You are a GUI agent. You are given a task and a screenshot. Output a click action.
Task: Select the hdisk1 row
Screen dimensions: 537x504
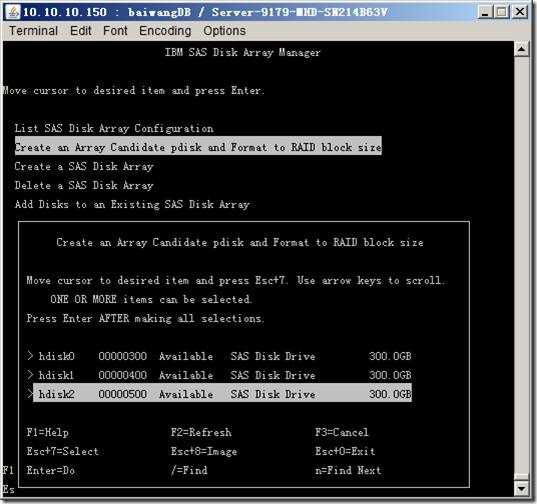pyautogui.click(x=219, y=375)
